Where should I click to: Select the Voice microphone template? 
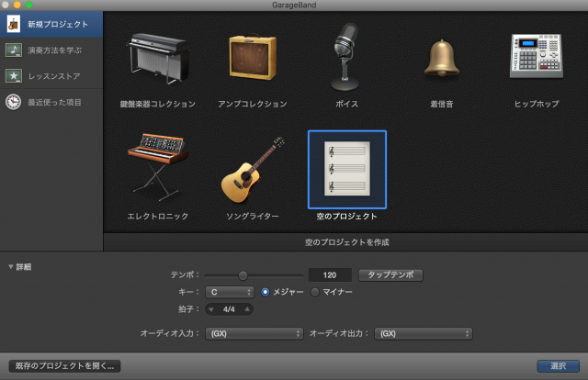(x=346, y=57)
